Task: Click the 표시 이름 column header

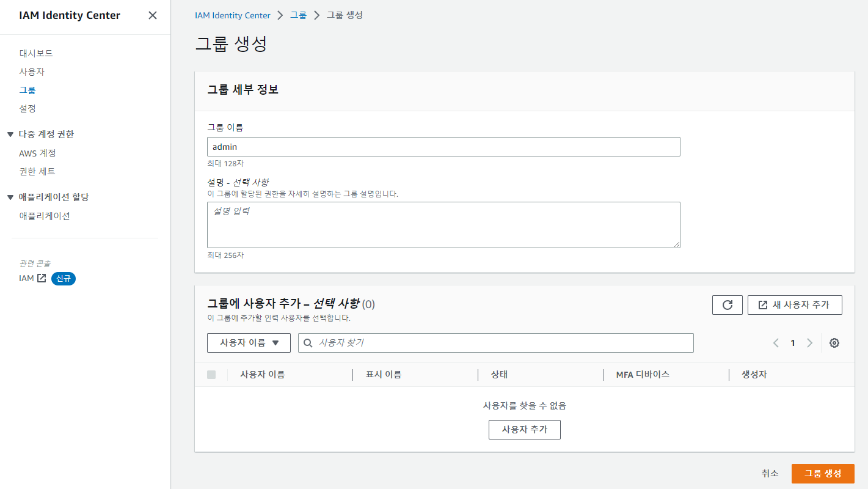Action: (383, 375)
